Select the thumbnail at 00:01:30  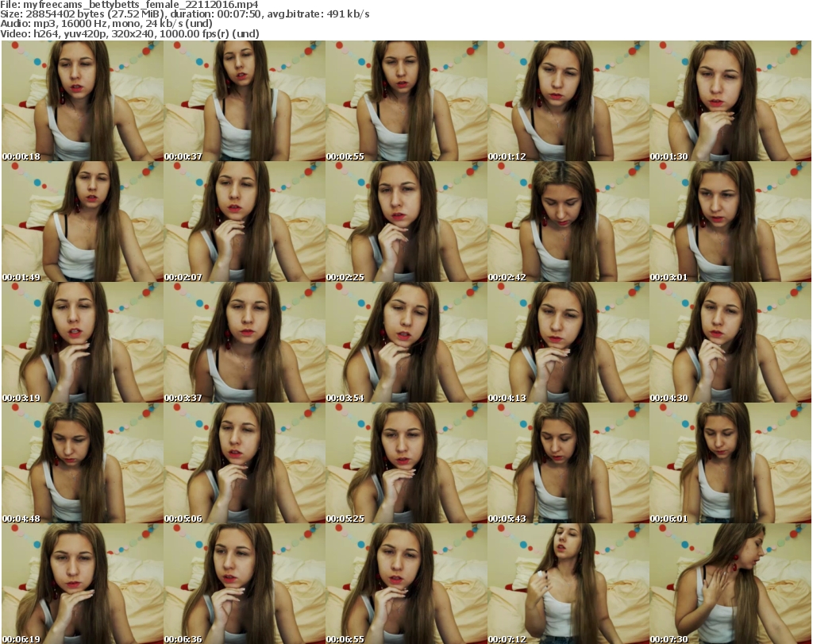click(x=730, y=101)
